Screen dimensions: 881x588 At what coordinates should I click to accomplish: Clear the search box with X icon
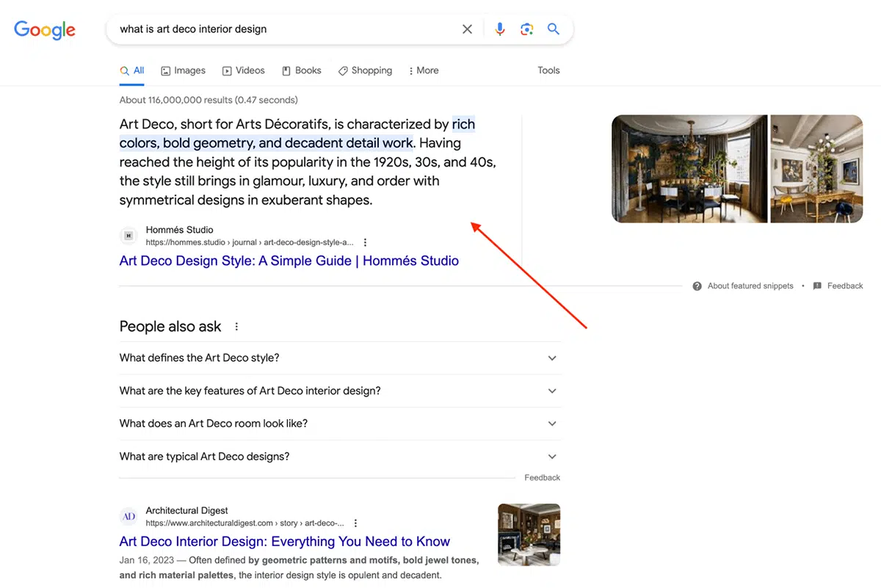click(x=467, y=29)
